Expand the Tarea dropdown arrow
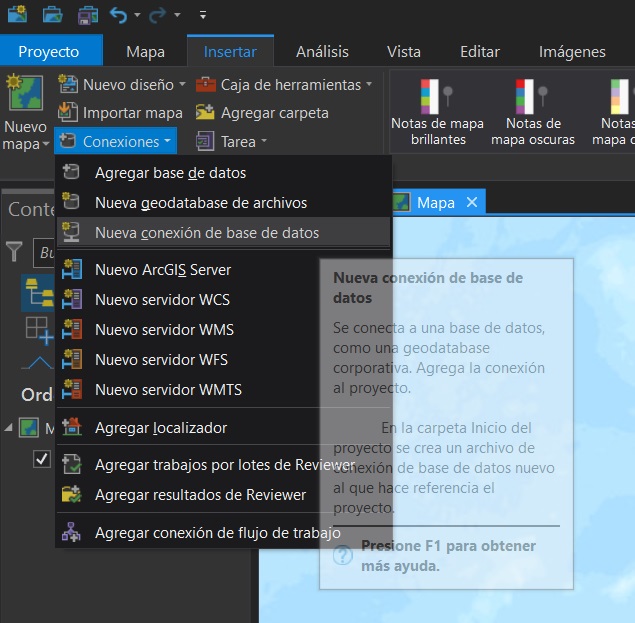The height and width of the screenshot is (623, 635). click(x=264, y=141)
